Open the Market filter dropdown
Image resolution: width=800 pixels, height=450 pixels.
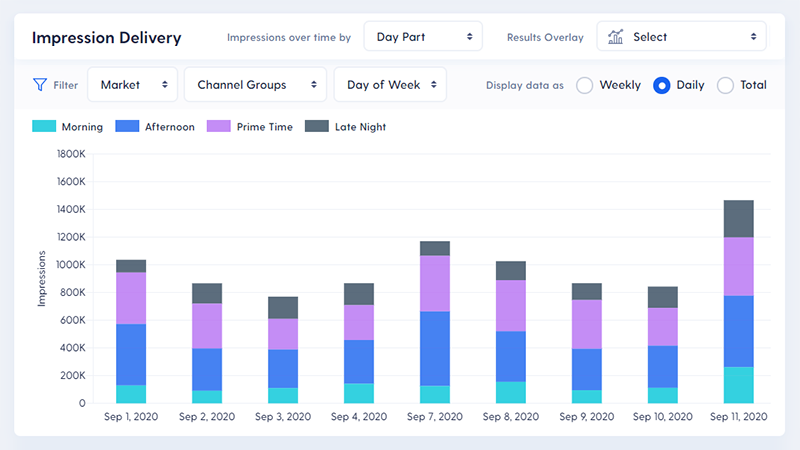click(133, 85)
